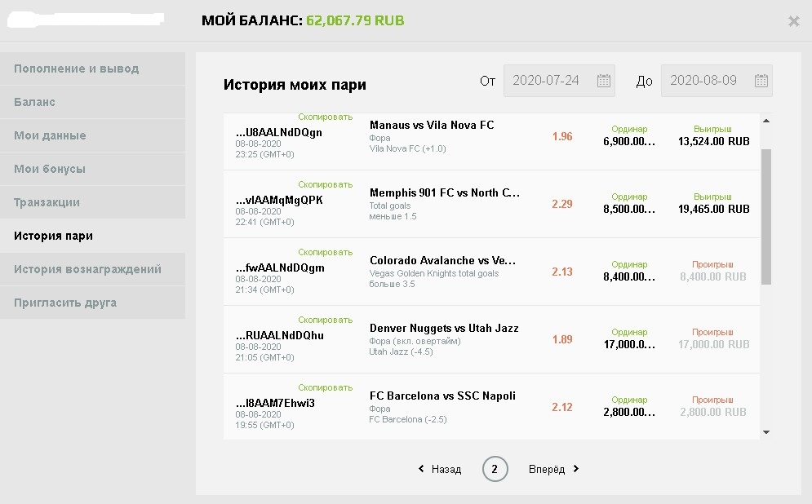This screenshot has width=812, height=504.
Task: Open the Транзакции menu item
Action: [x=93, y=202]
